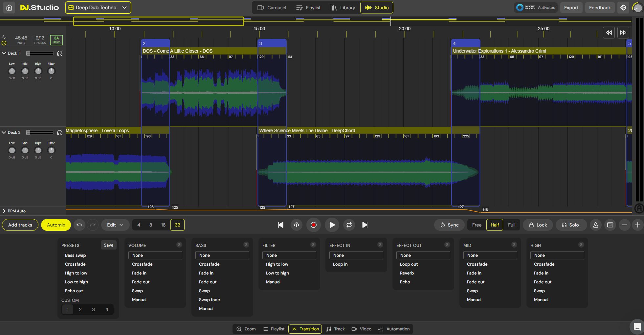Click the home icon in top bar
Screen dimensions: 644x335
click(9, 8)
